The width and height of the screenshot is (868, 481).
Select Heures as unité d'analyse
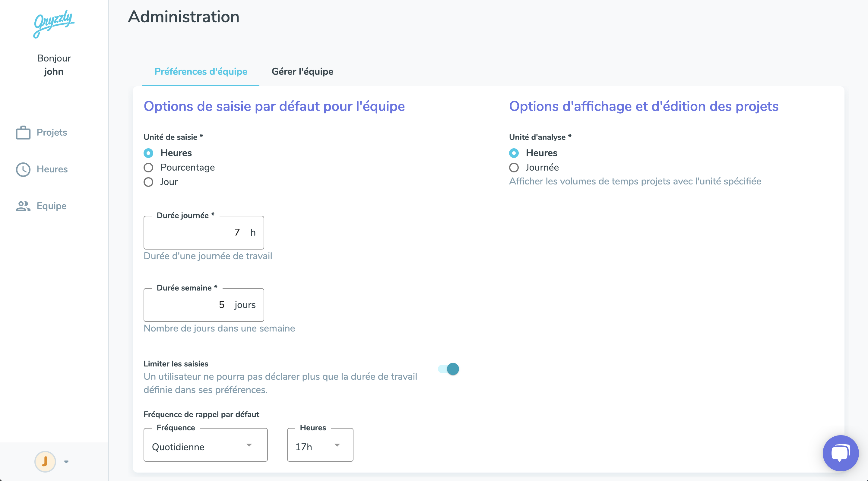pyautogui.click(x=514, y=153)
